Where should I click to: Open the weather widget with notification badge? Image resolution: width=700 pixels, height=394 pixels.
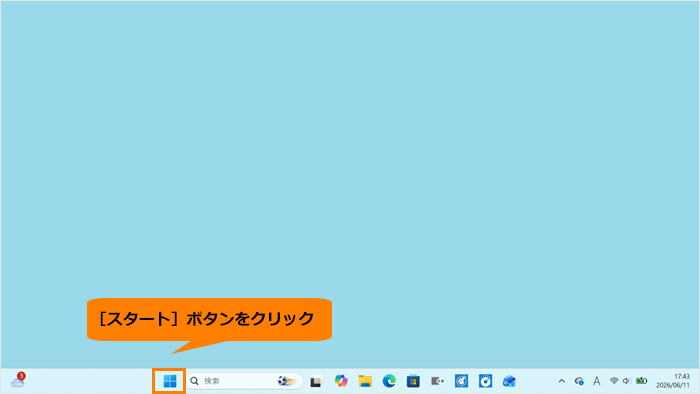18,381
